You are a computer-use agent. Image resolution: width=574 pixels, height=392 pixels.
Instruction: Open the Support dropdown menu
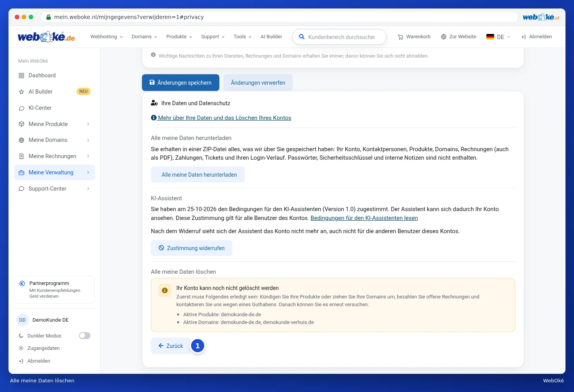[x=213, y=37]
